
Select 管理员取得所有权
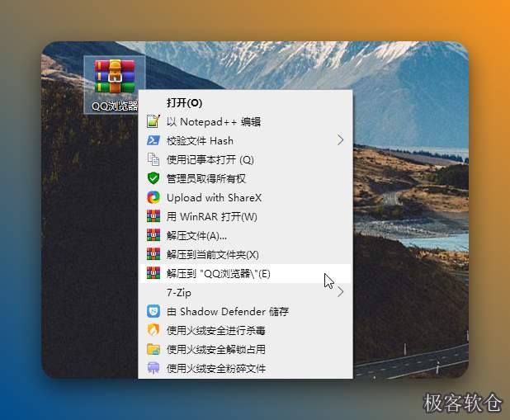(x=246, y=178)
